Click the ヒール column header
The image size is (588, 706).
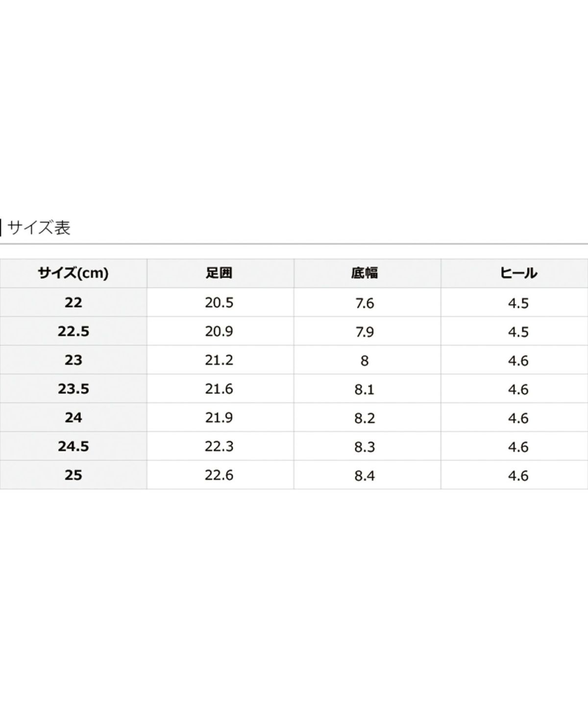(x=518, y=273)
